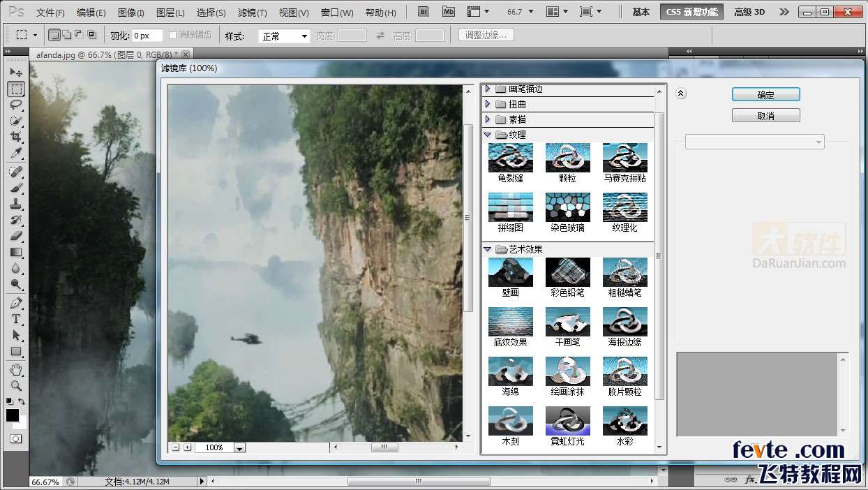Open the filter gallery zoom percentage dropdown
The width and height of the screenshot is (868, 490).
click(240, 447)
